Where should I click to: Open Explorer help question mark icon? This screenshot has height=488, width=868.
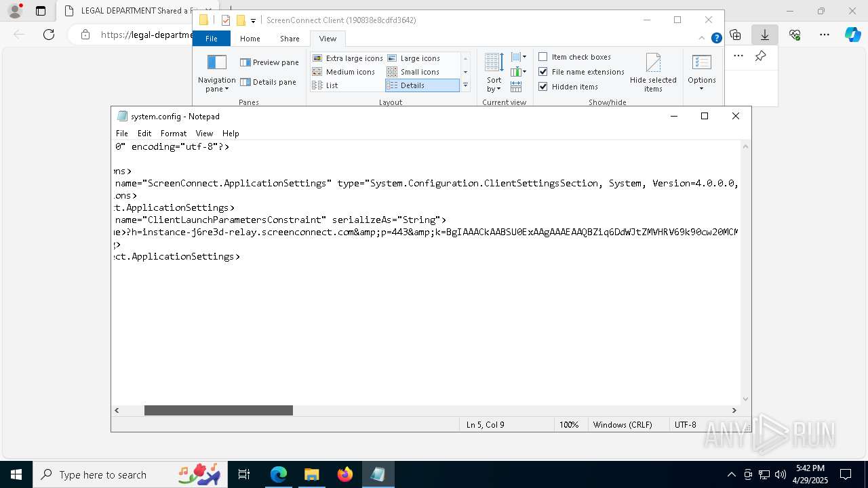coord(716,38)
